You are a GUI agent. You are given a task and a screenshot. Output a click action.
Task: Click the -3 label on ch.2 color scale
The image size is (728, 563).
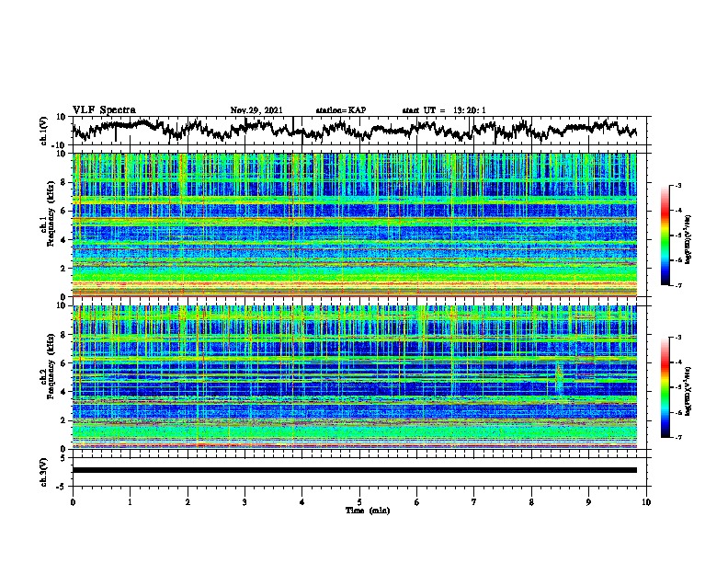(x=678, y=338)
